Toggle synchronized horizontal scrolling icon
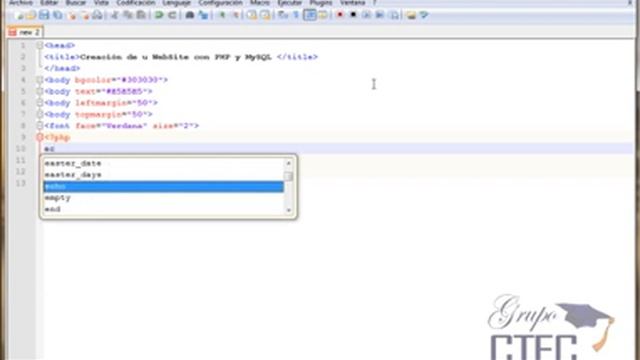Viewport: 640px width, 360px height. click(x=265, y=16)
